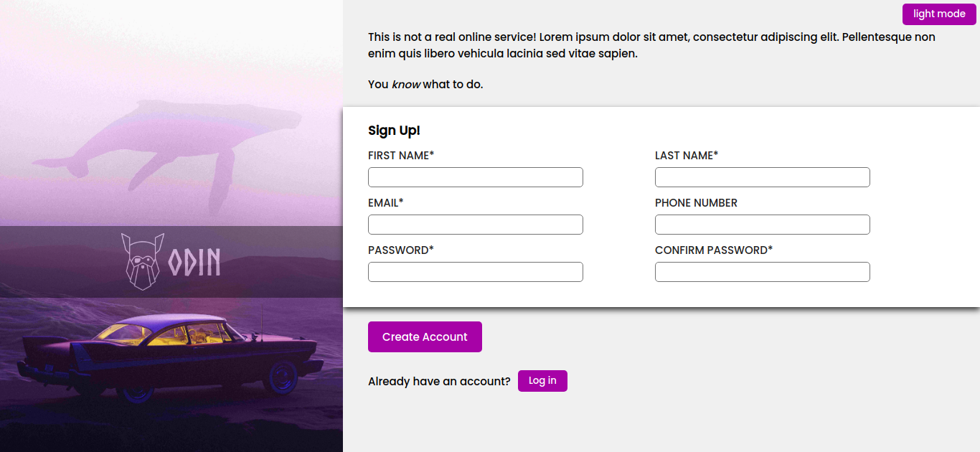The height and width of the screenshot is (452, 980).
Task: Click the PHONE NUMBER label
Action: 696,203
